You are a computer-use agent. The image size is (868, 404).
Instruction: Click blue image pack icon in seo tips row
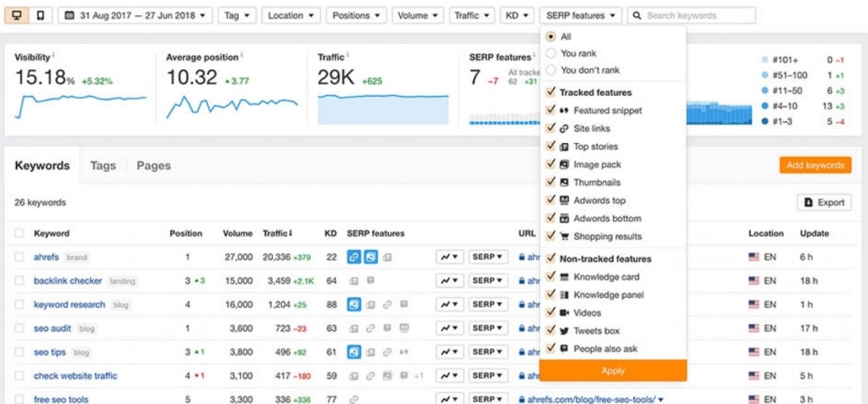354,352
